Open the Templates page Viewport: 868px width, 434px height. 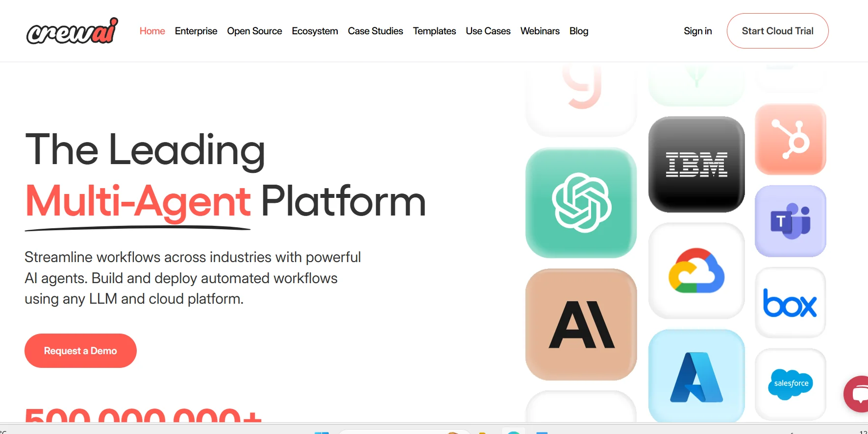[x=434, y=31]
